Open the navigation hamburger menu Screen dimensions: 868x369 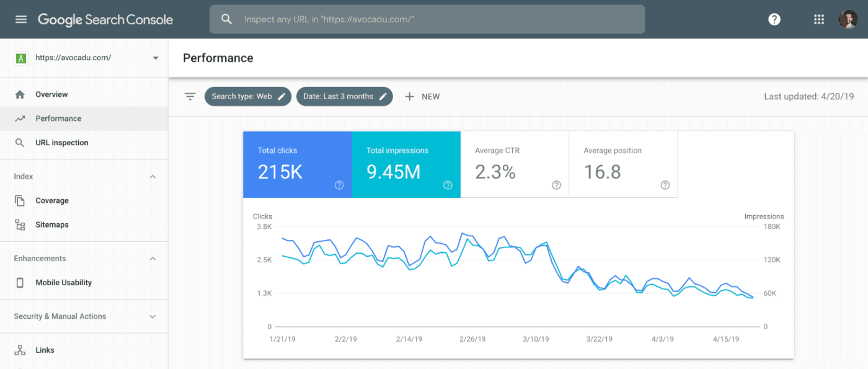20,19
